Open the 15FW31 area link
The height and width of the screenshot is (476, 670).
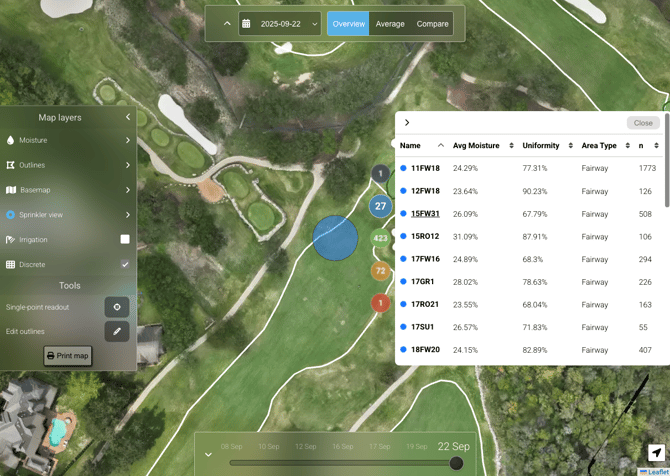coord(425,214)
